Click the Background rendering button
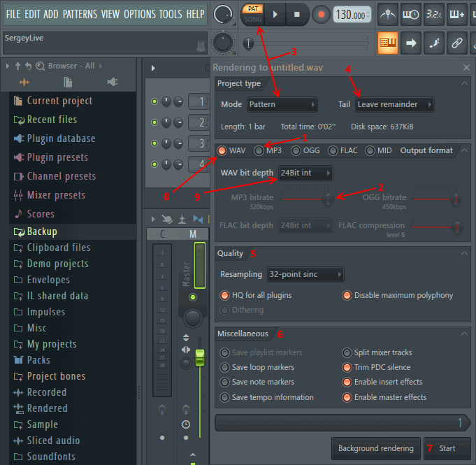 click(375, 448)
